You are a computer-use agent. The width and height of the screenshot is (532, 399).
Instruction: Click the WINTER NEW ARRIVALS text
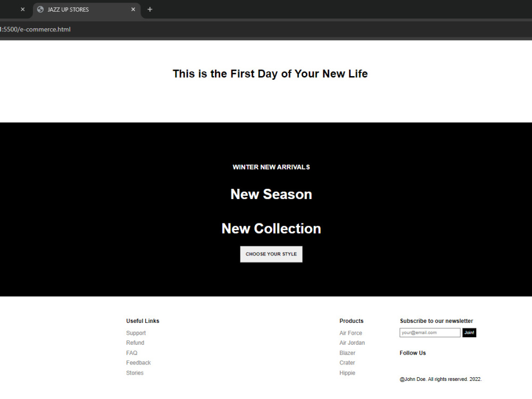271,167
